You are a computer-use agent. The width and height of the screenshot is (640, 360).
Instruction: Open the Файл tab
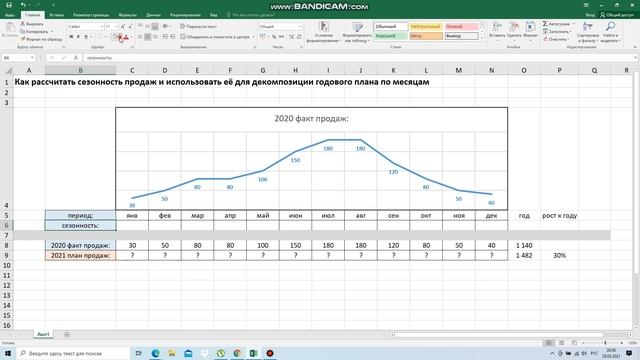[x=10, y=15]
